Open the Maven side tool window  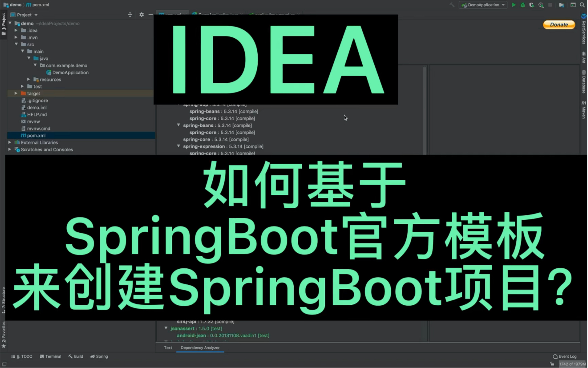coord(584,110)
